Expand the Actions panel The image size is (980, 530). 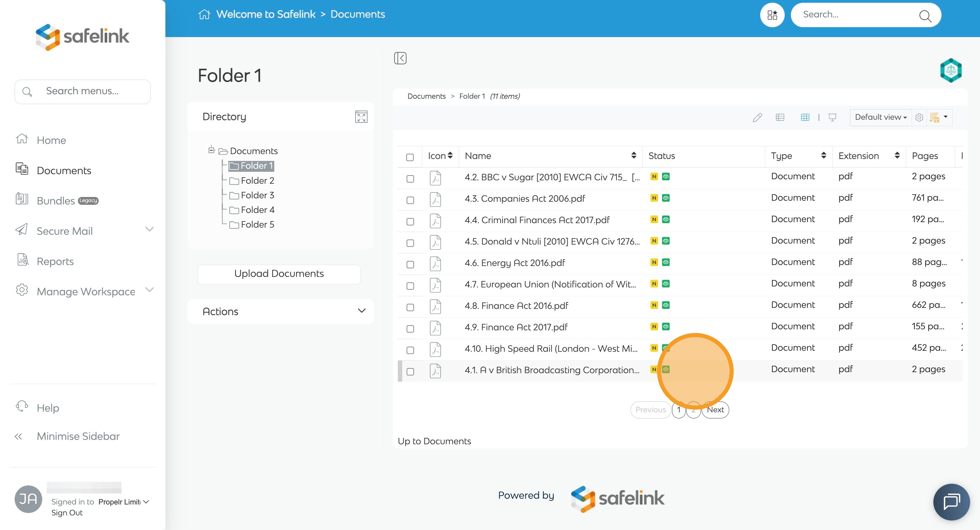(x=281, y=311)
